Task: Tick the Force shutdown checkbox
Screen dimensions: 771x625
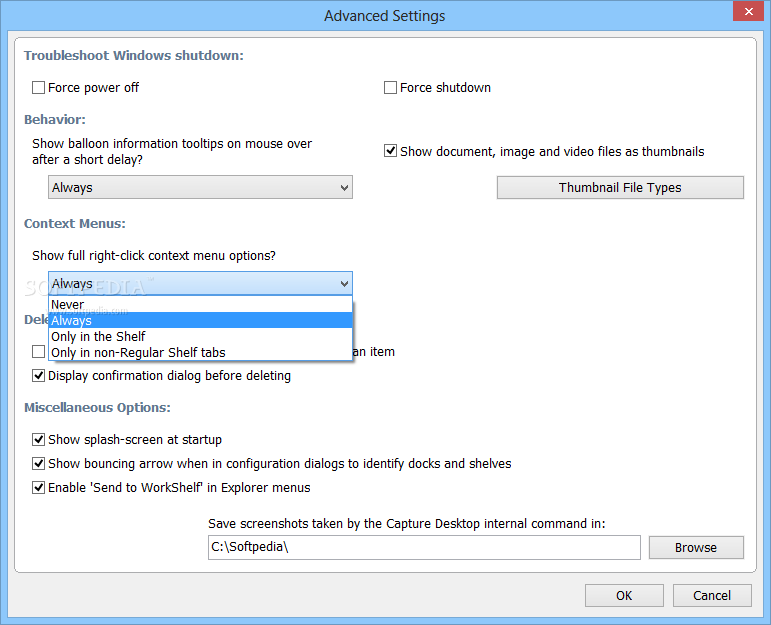Action: pyautogui.click(x=390, y=88)
